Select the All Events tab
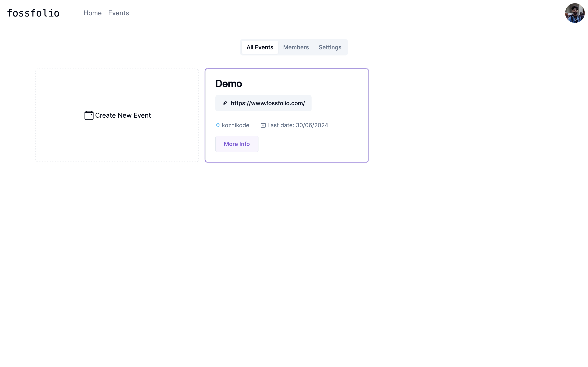This screenshot has height=367, width=588. click(259, 47)
